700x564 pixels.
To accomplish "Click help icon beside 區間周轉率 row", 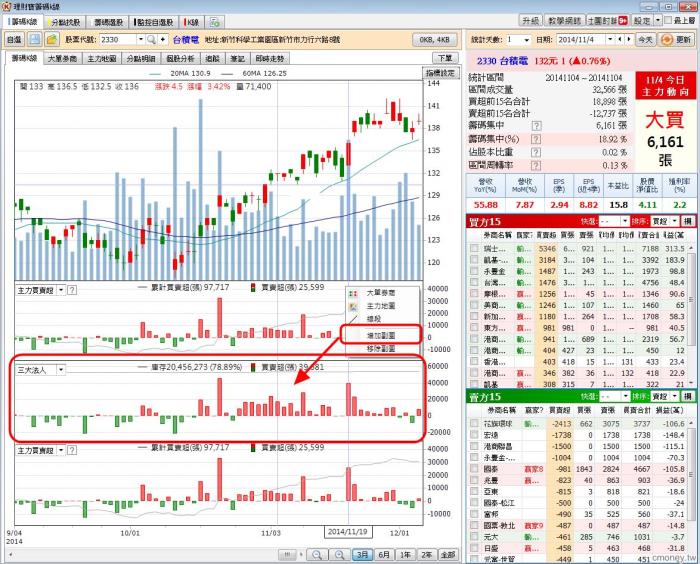I will tap(536, 166).
